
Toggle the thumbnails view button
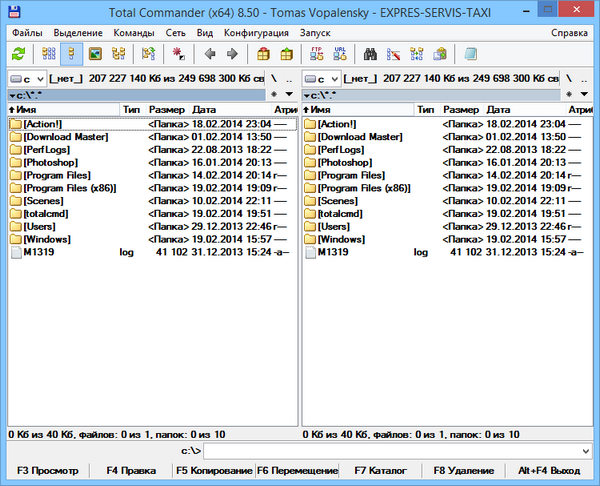point(95,54)
